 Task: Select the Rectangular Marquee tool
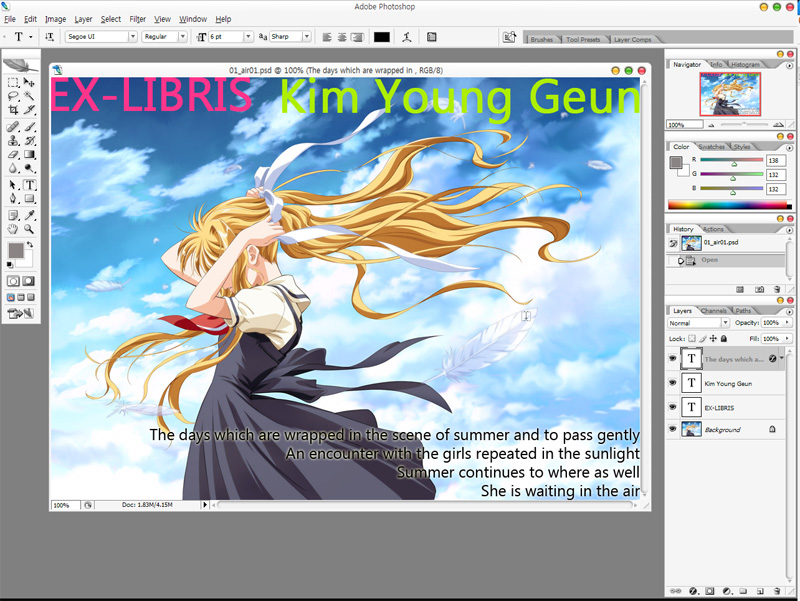(13, 83)
